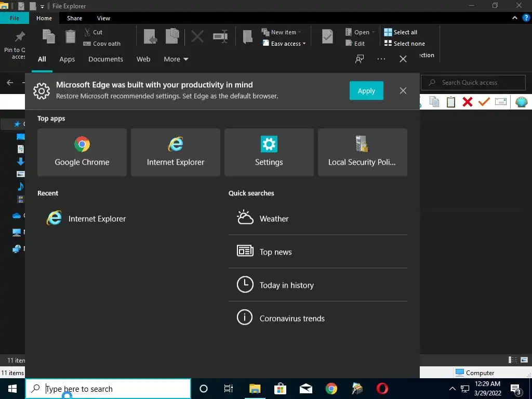Switch to large thumbnails view icon
Screen dimensions: 532x399
[x=524, y=360]
